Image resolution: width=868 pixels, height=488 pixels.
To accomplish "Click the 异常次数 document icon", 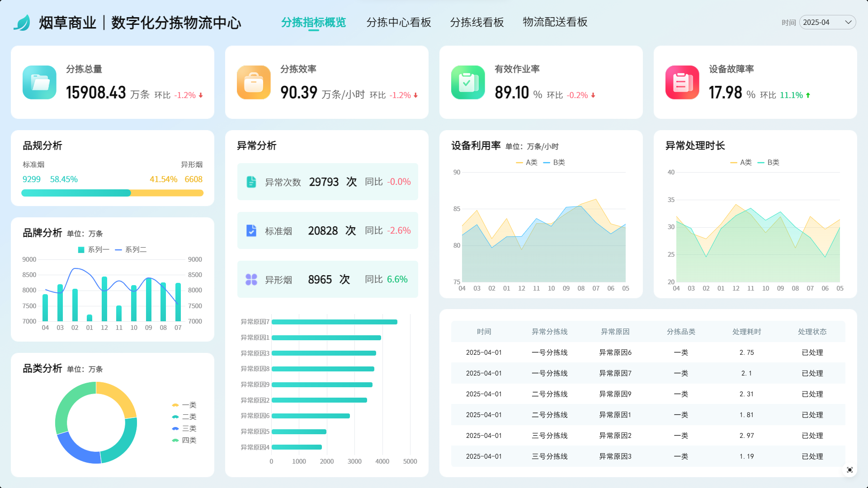I will pyautogui.click(x=251, y=182).
